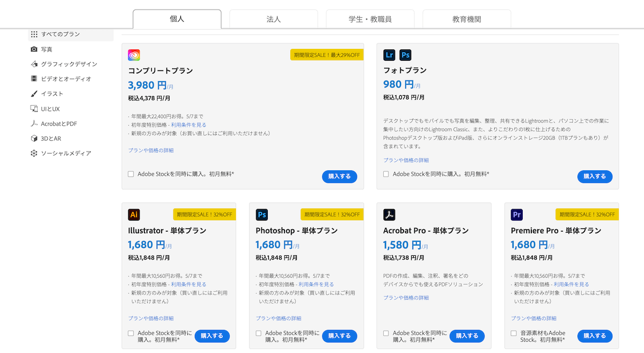Select すべてのプラン category

pos(71,34)
